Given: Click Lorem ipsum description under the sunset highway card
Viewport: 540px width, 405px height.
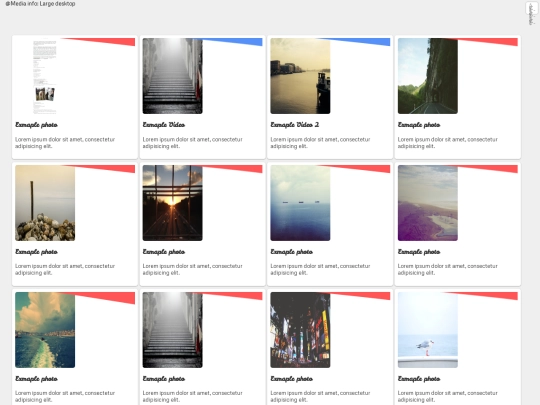Looking at the screenshot, I should [193, 269].
